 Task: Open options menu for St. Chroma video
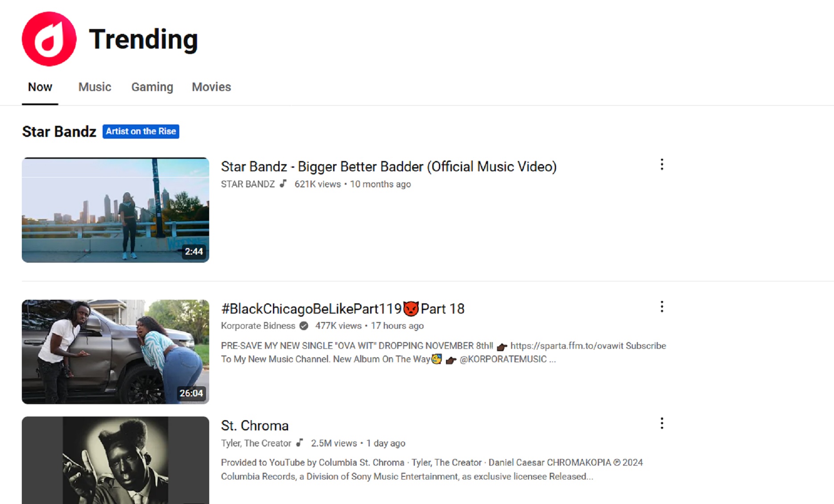coord(662,423)
